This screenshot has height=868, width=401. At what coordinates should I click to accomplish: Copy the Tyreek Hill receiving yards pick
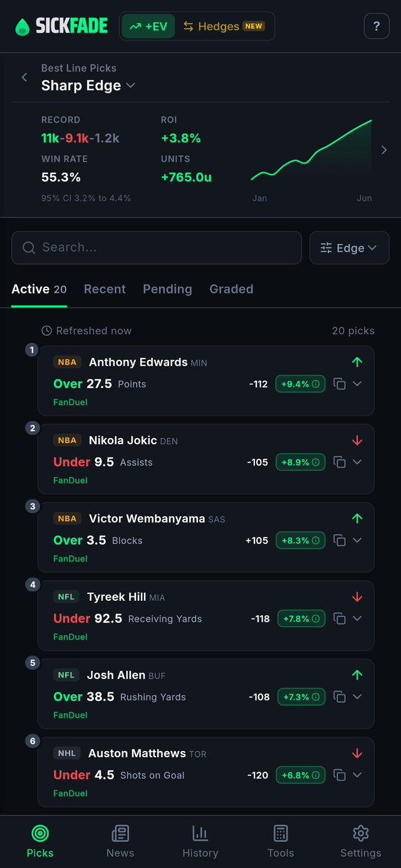(340, 618)
